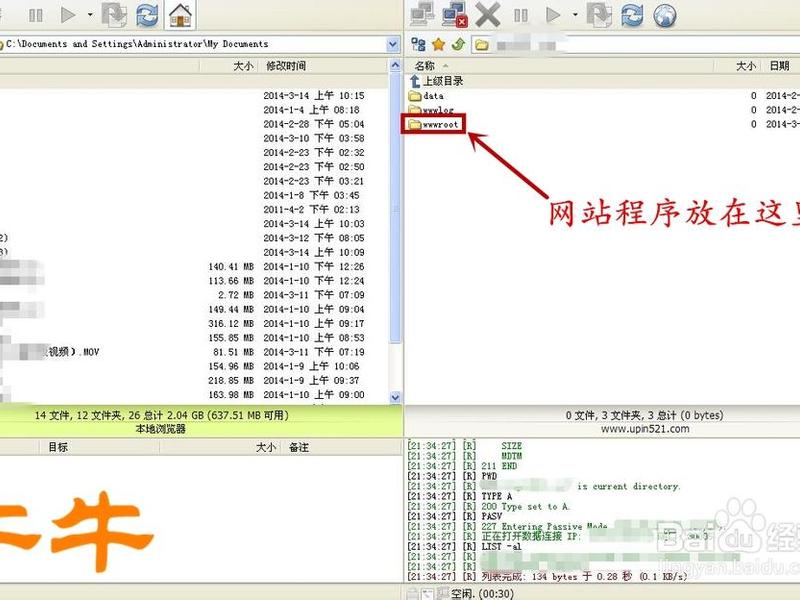Click the local path field showing My Documents
The width and height of the screenshot is (800, 600).
coord(194,44)
